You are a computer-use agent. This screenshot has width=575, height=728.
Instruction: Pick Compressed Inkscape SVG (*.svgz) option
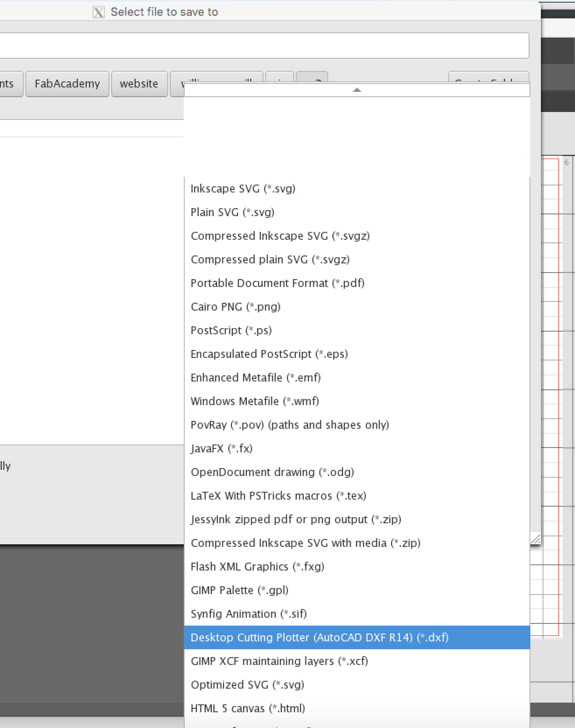(357, 236)
